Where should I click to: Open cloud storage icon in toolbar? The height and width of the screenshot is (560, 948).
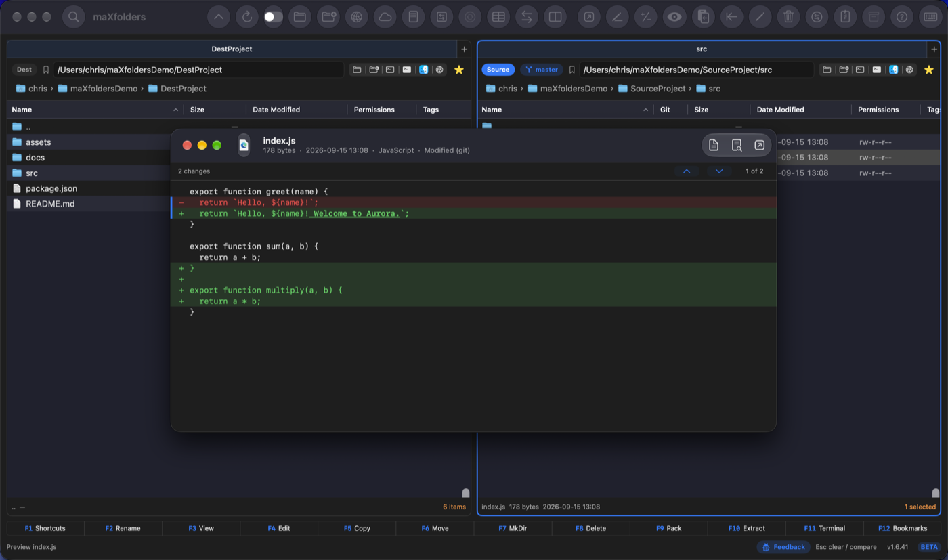click(385, 17)
